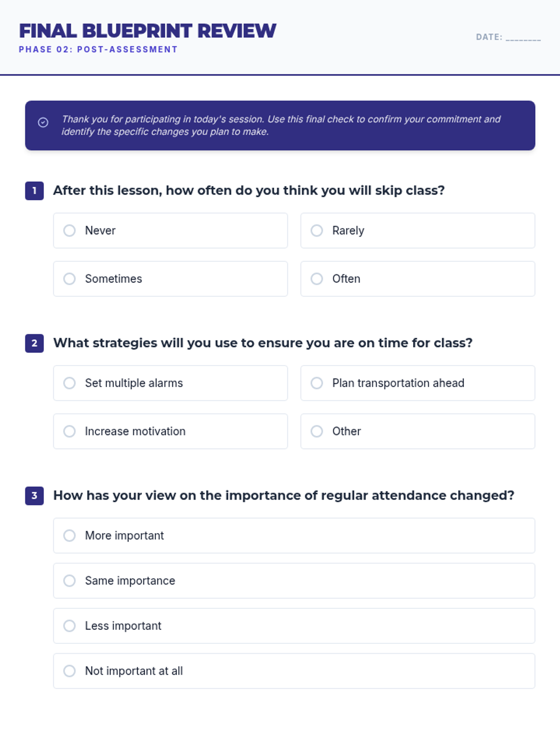The width and height of the screenshot is (560, 747).
Task: Click the thank-you banner message text
Action: 280,125
